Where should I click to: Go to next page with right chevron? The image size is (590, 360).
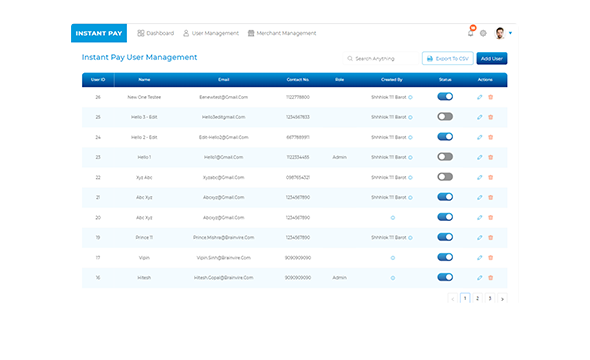point(502,299)
